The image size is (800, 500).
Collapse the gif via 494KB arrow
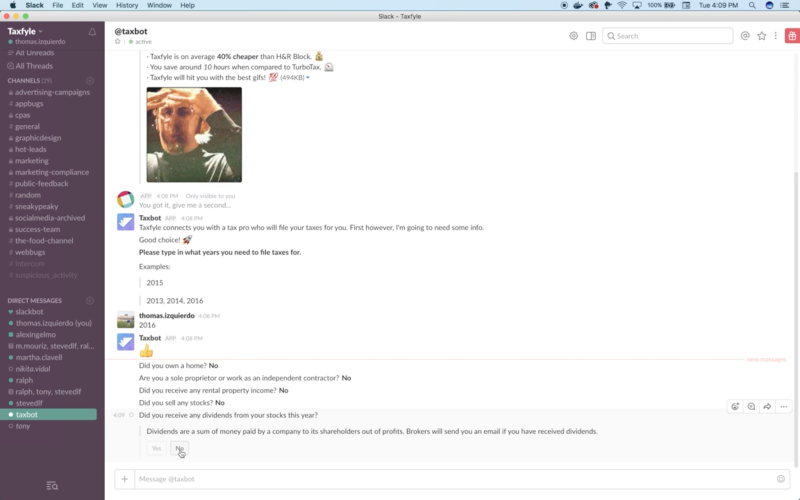[x=308, y=78]
